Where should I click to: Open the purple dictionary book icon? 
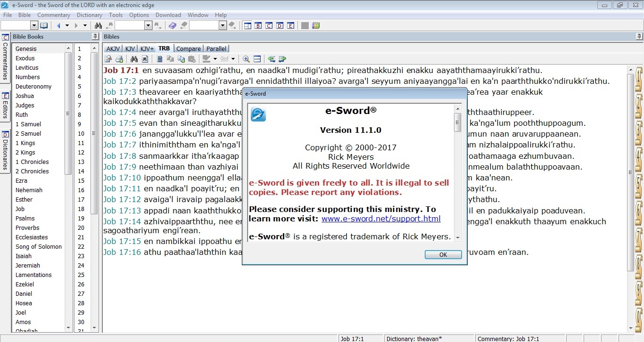(173, 25)
